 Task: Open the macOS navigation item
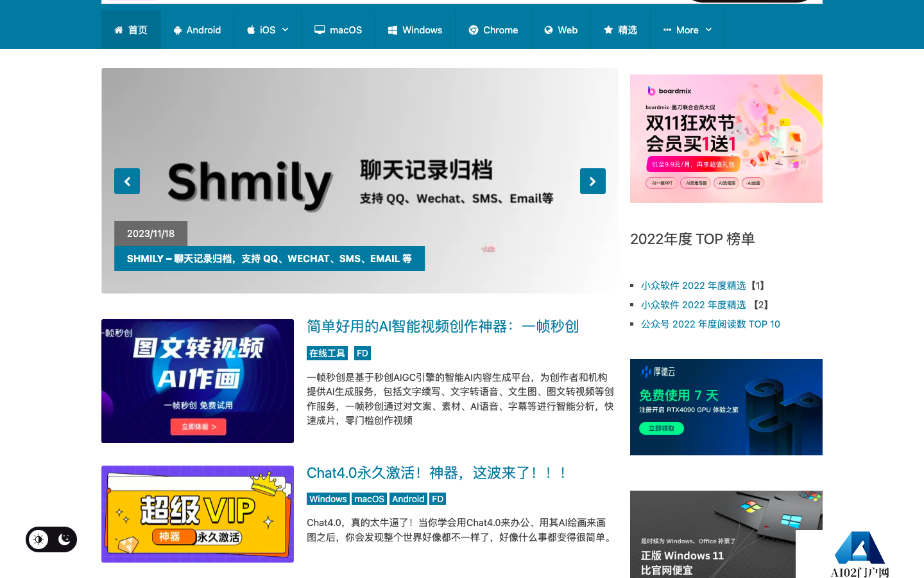[338, 30]
